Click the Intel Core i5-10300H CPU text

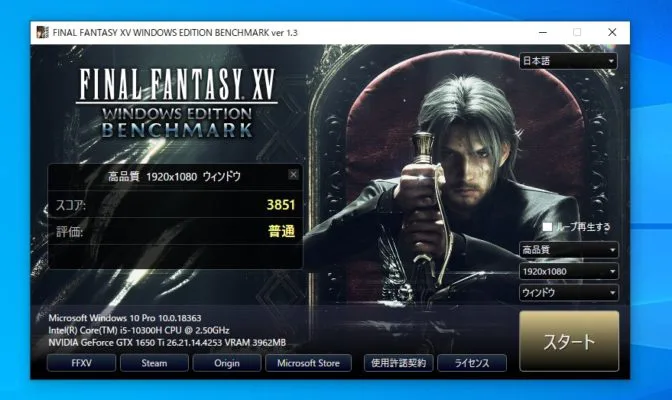point(139,331)
